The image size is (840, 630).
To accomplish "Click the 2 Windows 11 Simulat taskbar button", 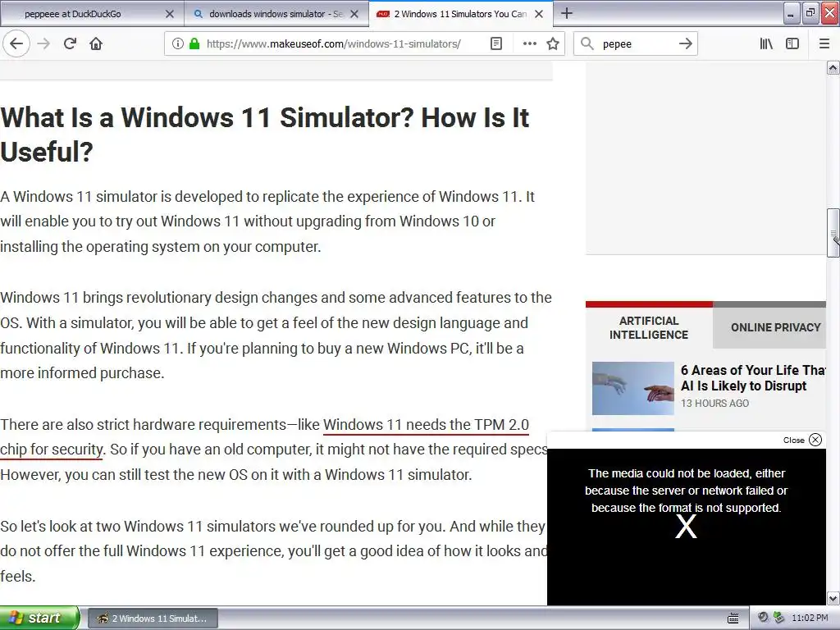I will [x=153, y=619].
